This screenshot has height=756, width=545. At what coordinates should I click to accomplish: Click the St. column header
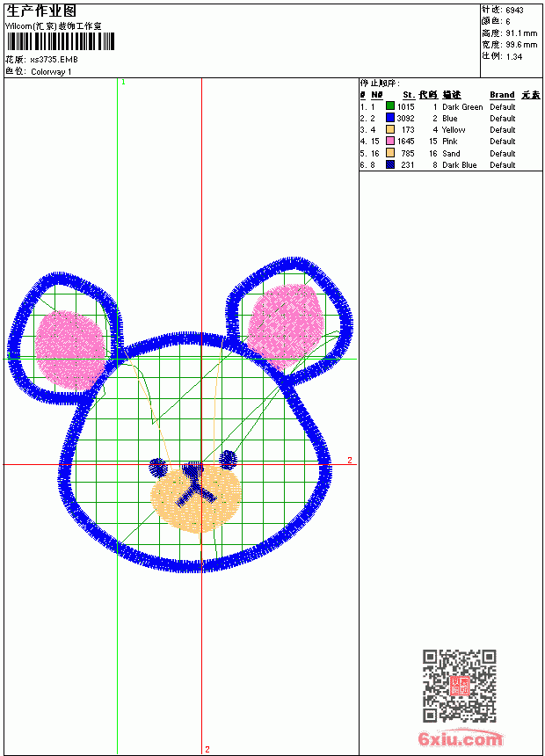pyautogui.click(x=409, y=95)
